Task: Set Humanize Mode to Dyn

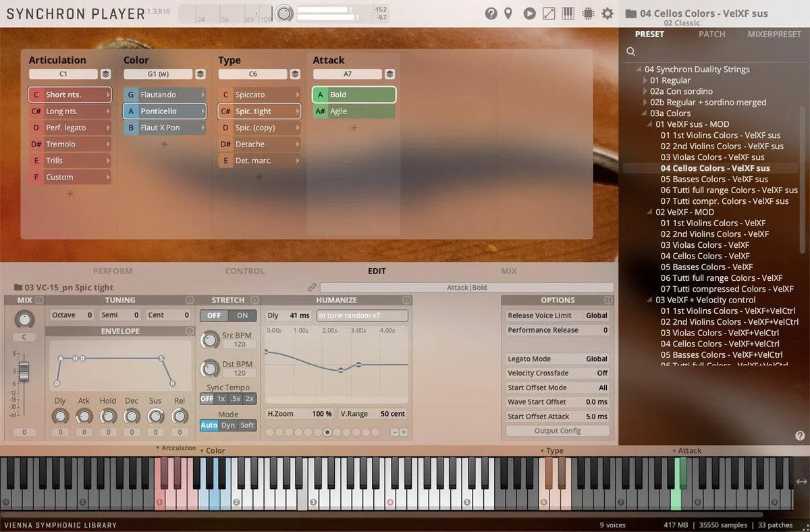Action: click(x=228, y=425)
